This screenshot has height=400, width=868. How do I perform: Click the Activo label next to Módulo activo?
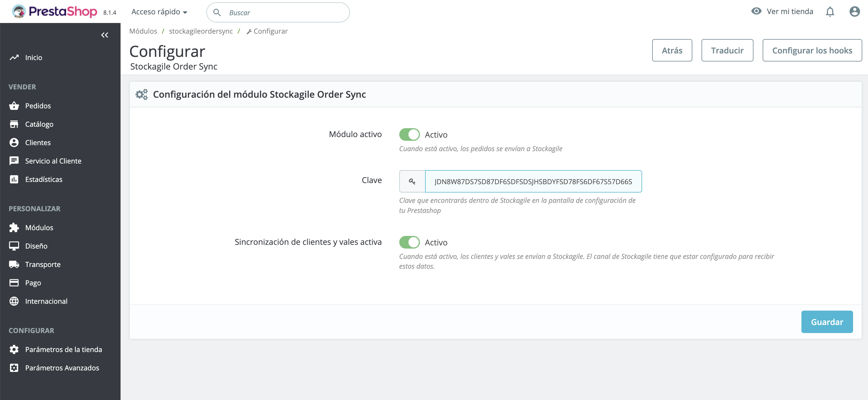[436, 134]
